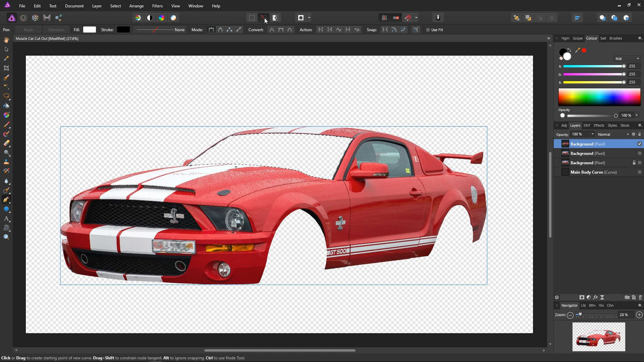Show the Main Body Curve layer
The image size is (644, 362).
(x=640, y=172)
